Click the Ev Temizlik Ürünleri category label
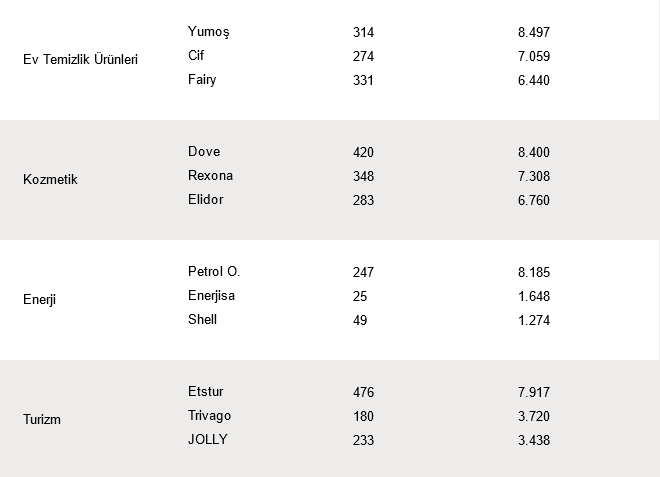660x477 pixels. [x=80, y=60]
